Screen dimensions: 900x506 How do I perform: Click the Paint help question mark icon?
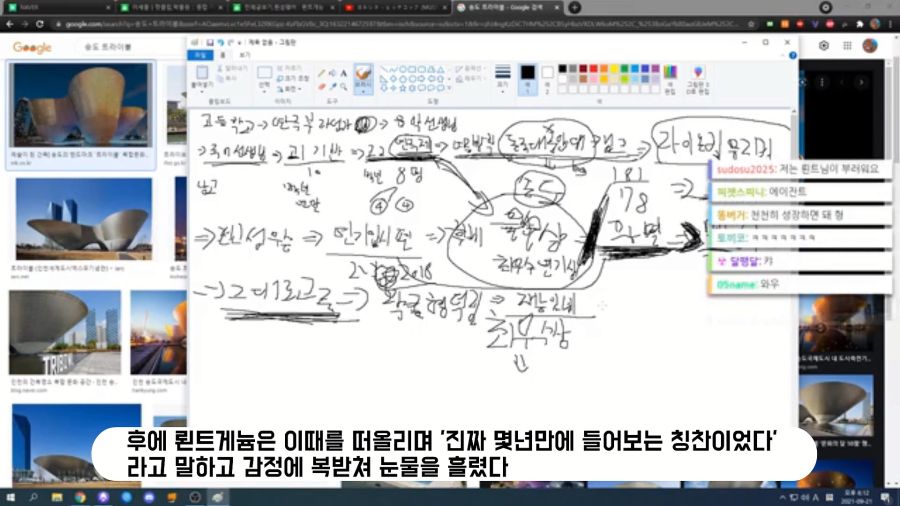793,55
